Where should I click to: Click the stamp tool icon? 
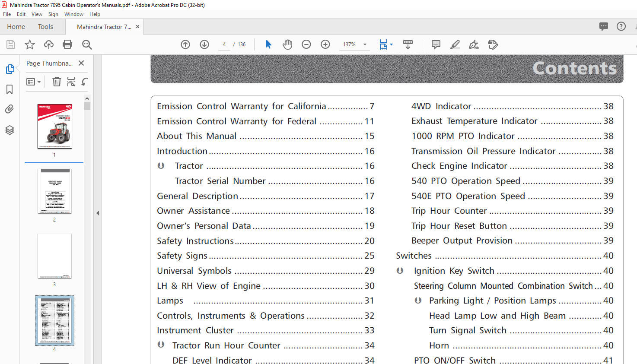pos(493,44)
